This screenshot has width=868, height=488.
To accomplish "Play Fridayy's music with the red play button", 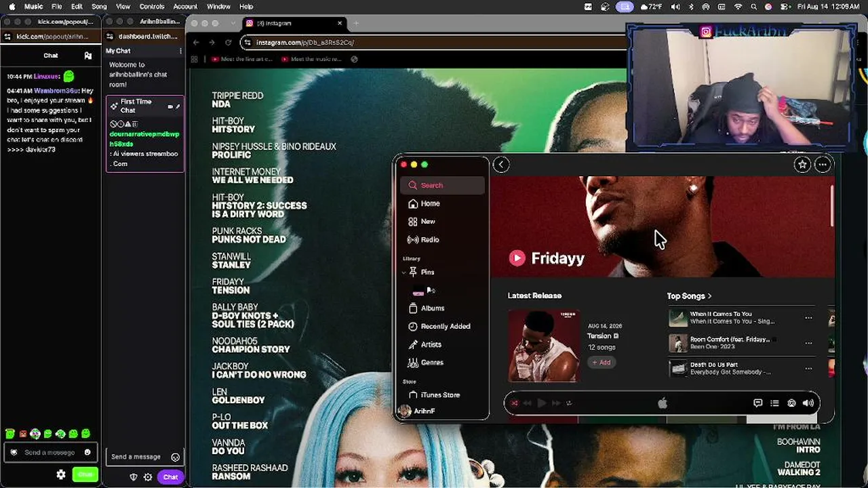I will 517,258.
